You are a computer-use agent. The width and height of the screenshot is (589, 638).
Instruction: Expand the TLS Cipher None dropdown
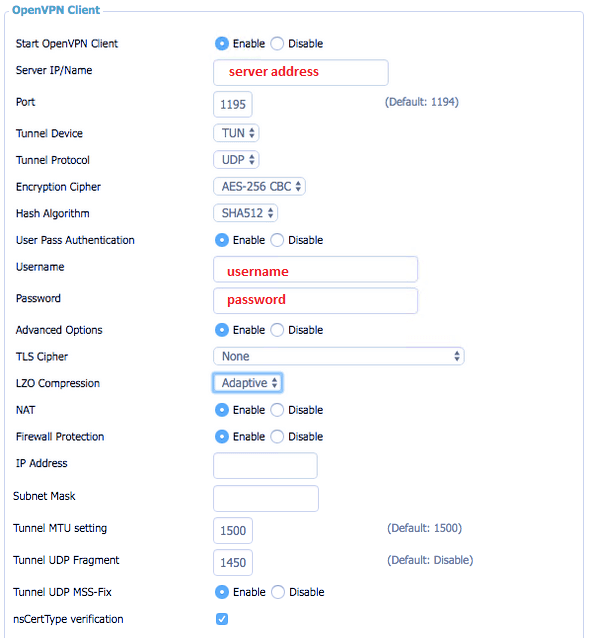(339, 356)
